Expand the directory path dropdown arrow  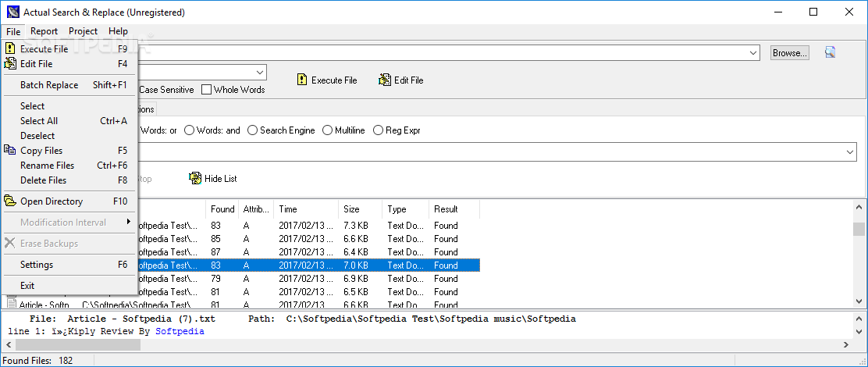click(x=753, y=53)
